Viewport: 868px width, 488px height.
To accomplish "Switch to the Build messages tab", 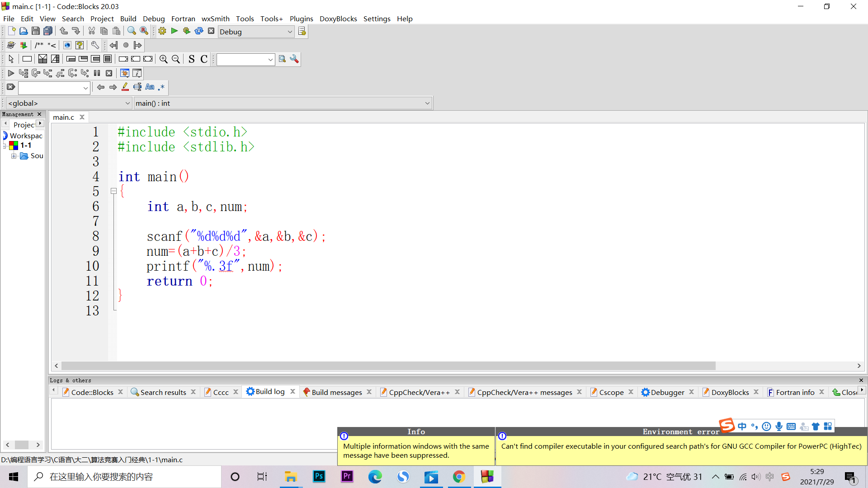I will tap(337, 392).
